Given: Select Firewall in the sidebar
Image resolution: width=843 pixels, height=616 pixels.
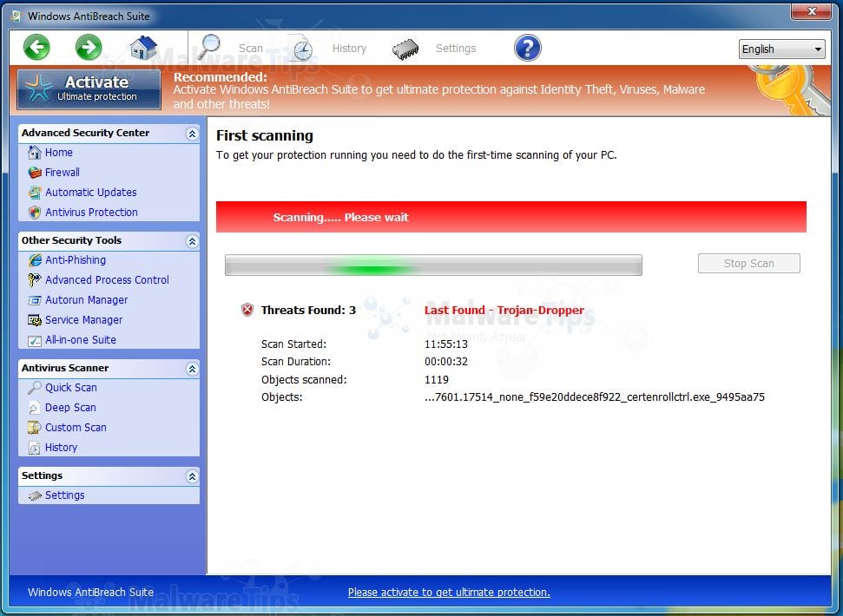Looking at the screenshot, I should 63,173.
